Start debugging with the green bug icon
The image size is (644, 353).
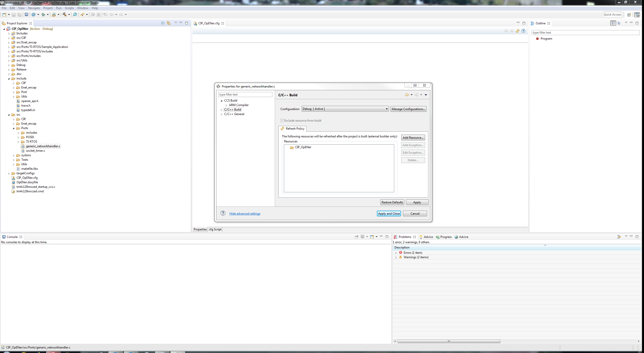pyautogui.click(x=43, y=15)
